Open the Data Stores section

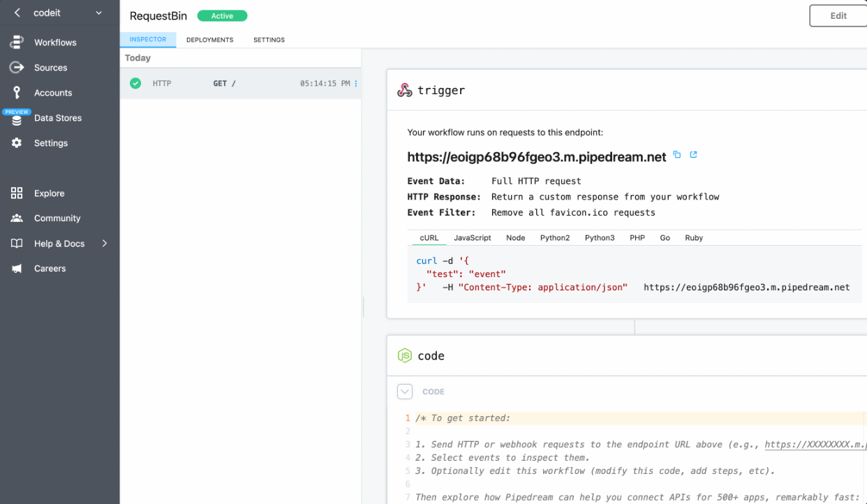58,118
